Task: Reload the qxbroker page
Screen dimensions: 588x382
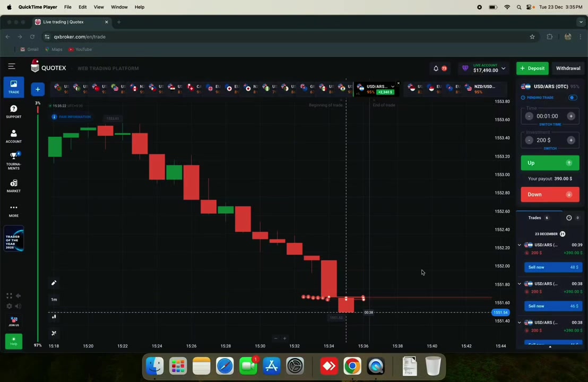Action: click(32, 37)
